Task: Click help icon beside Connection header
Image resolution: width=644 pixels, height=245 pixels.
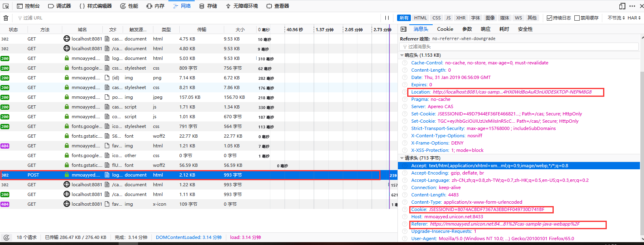Action: point(404,187)
